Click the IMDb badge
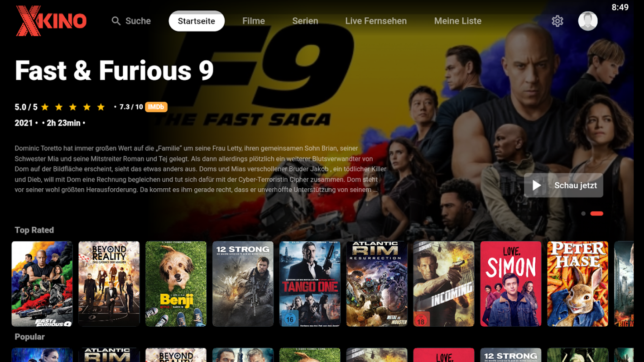Screen dimensions: 644x362 pyautogui.click(x=156, y=107)
